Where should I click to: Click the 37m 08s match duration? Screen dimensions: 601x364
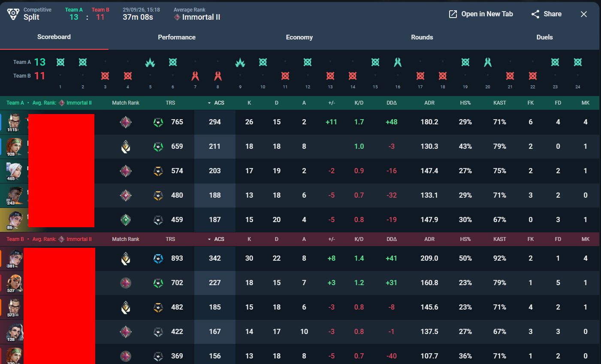[x=138, y=18]
